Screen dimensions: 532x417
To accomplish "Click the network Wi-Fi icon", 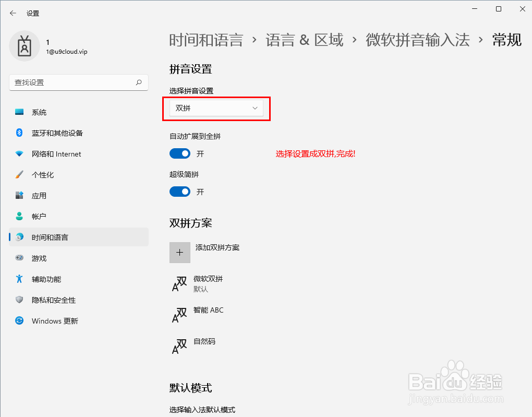I will tap(19, 154).
